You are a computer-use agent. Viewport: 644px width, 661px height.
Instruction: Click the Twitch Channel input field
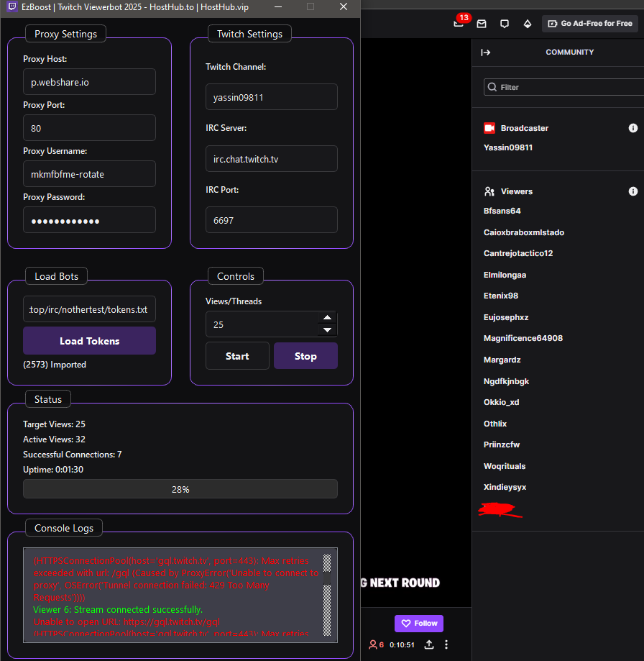271,97
